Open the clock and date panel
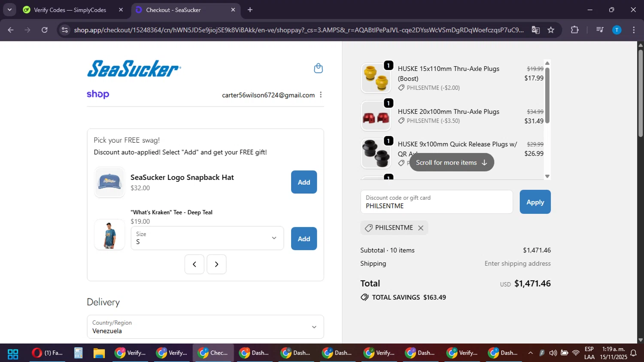Viewport: 644px width, 362px height. click(x=614, y=353)
